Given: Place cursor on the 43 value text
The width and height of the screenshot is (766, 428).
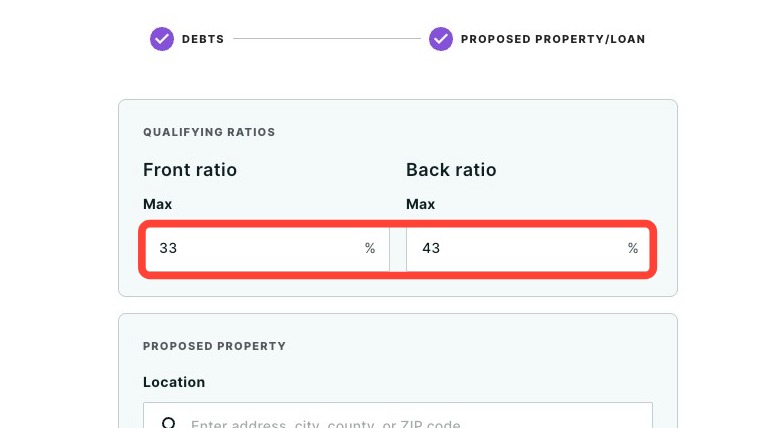Looking at the screenshot, I should pos(431,248).
